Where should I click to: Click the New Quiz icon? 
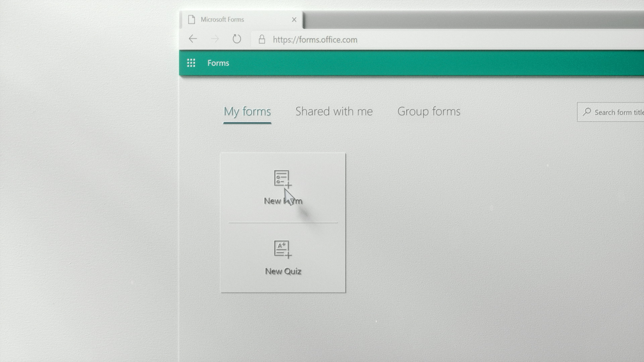pyautogui.click(x=282, y=250)
